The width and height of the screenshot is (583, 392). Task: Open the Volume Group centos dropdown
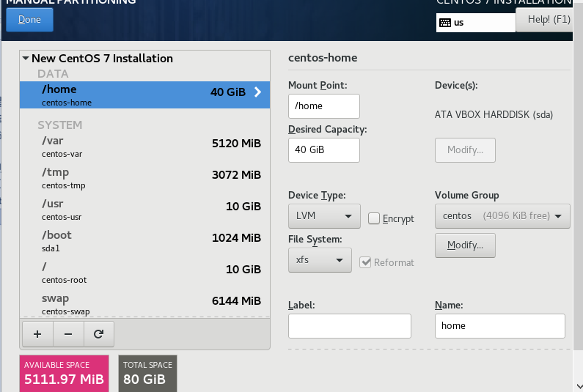(502, 216)
